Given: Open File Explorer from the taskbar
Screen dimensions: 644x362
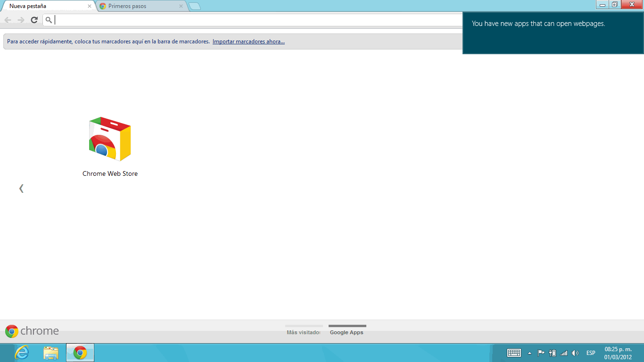Looking at the screenshot, I should 51,353.
